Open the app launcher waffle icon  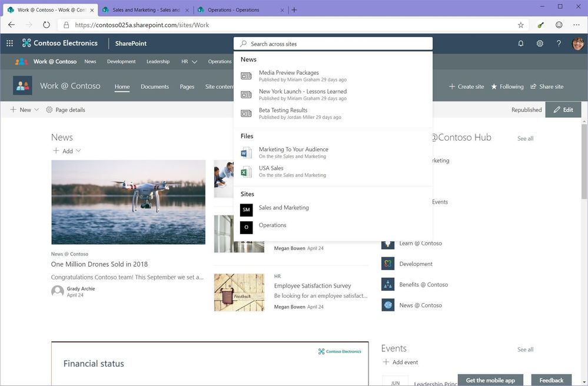[10, 44]
